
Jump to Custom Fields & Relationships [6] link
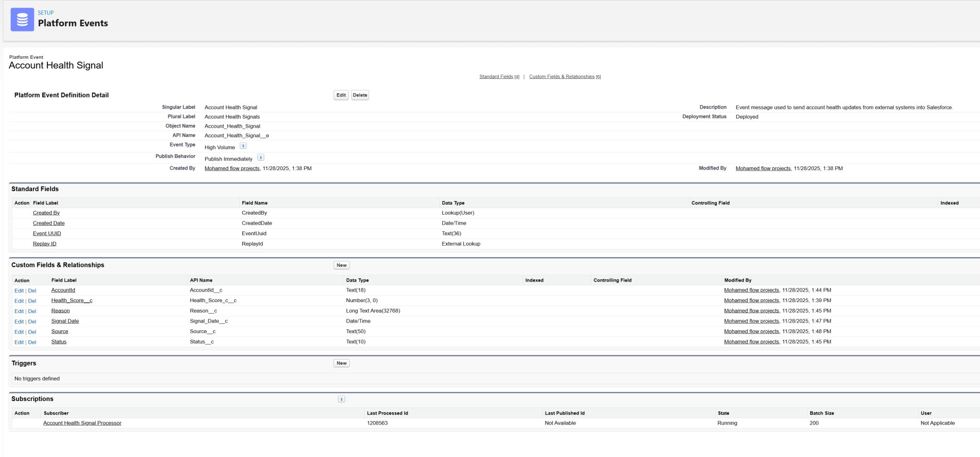[x=565, y=76]
